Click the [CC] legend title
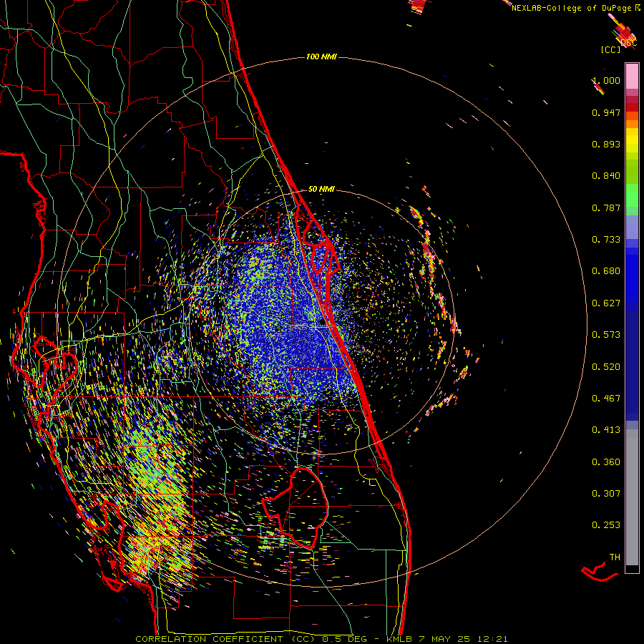The height and width of the screenshot is (644, 644). 610,49
